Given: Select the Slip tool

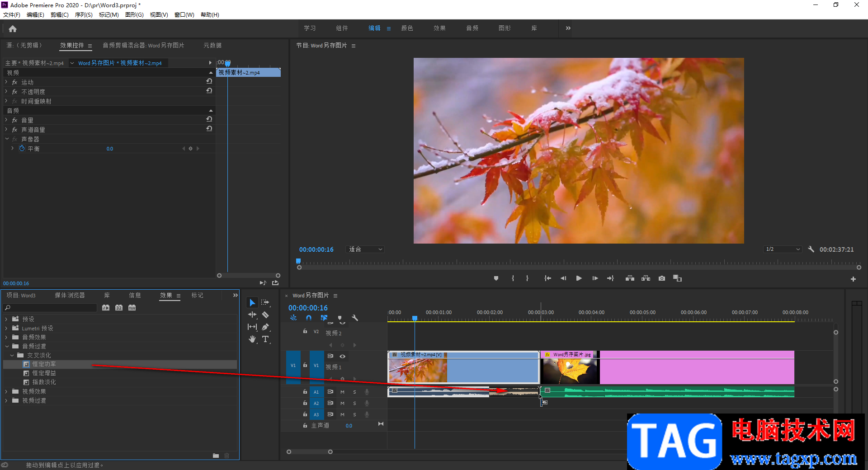Looking at the screenshot, I should [x=252, y=327].
